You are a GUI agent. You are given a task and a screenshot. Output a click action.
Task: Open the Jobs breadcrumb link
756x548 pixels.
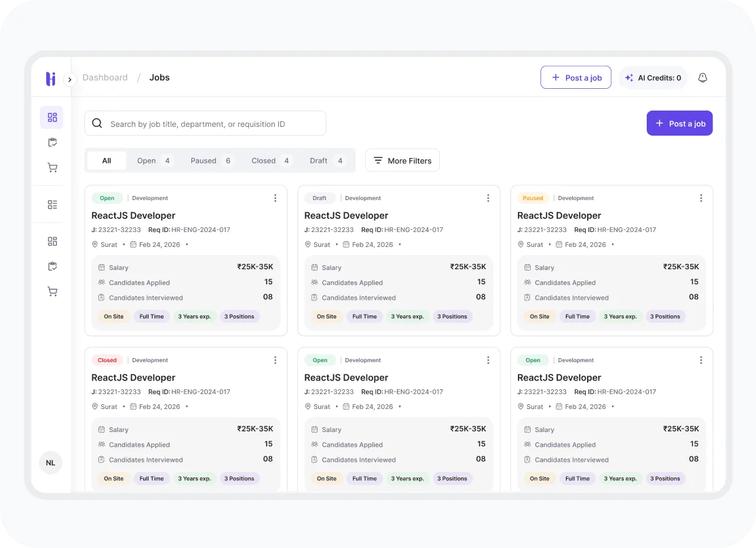pyautogui.click(x=159, y=77)
